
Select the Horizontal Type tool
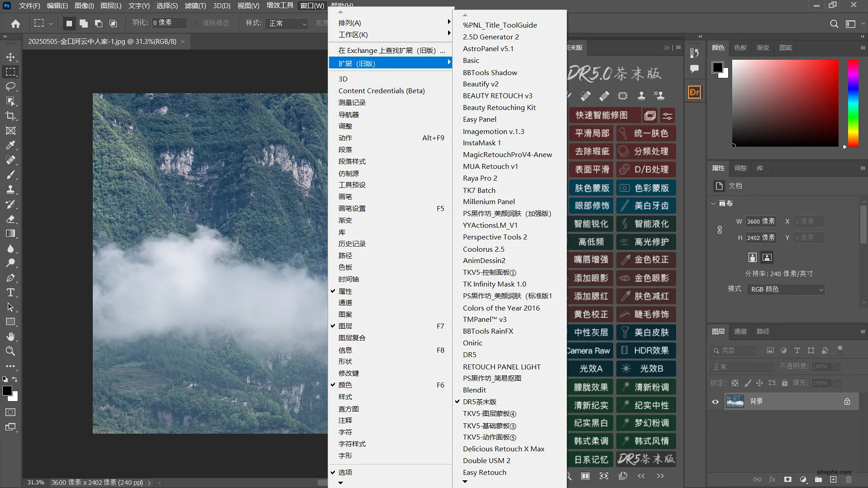pos(11,293)
